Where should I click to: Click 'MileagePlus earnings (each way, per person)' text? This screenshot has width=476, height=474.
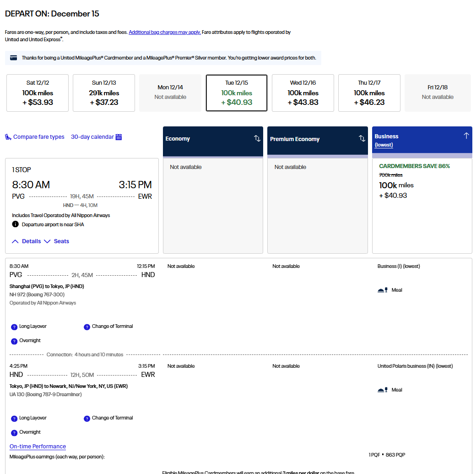pyautogui.click(x=57, y=457)
